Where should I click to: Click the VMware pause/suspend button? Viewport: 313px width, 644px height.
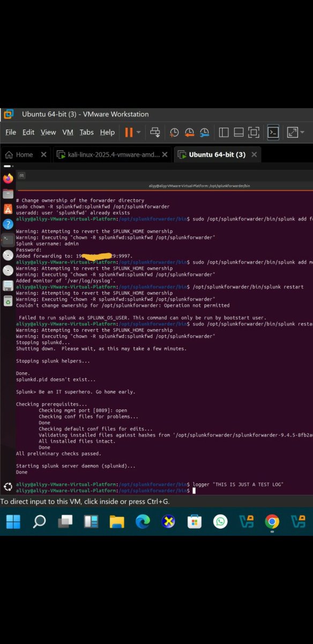(129, 132)
